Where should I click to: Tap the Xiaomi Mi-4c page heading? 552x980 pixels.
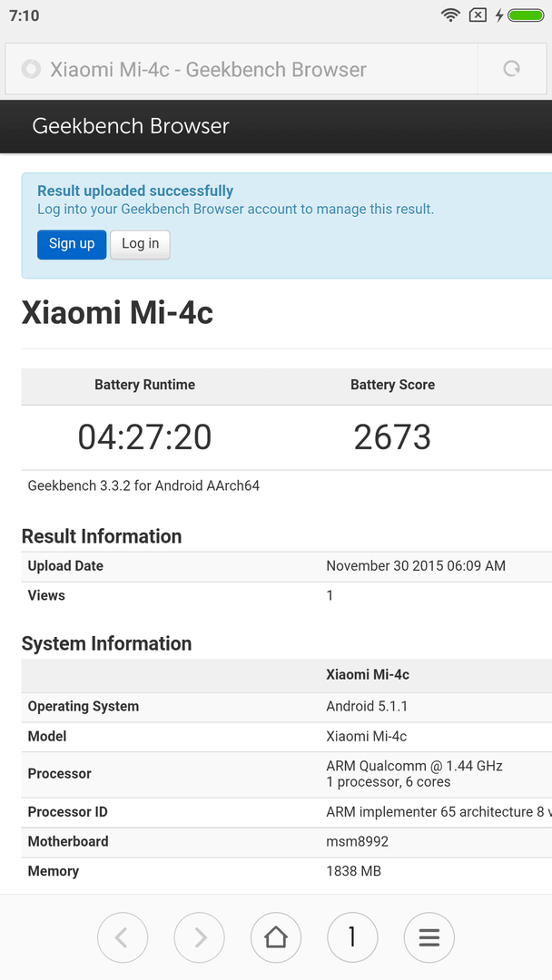click(117, 312)
